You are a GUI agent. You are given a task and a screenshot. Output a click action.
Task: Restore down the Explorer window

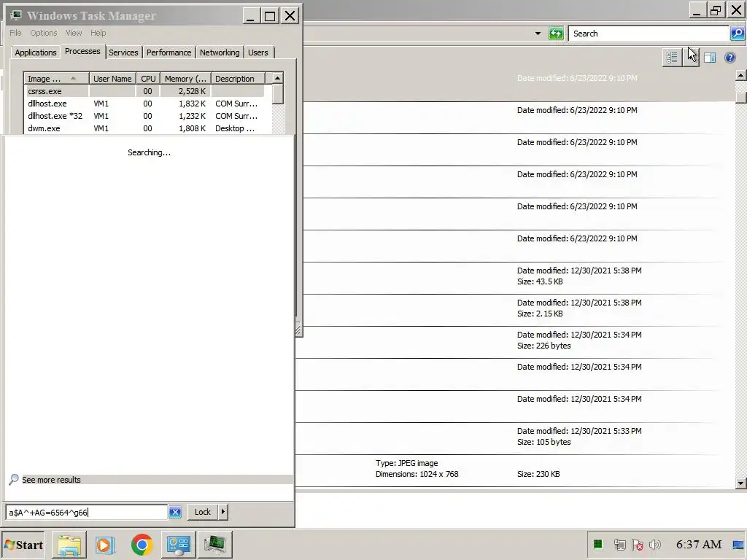(x=716, y=10)
